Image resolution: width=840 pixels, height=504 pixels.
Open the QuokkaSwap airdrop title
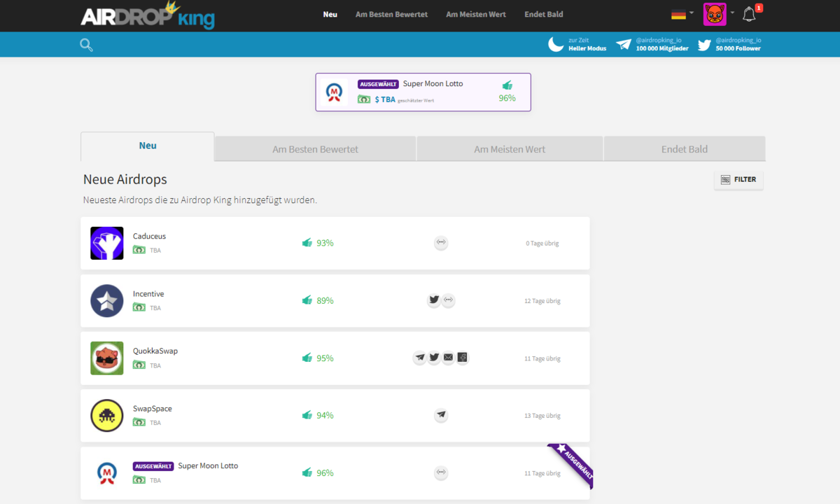click(155, 351)
